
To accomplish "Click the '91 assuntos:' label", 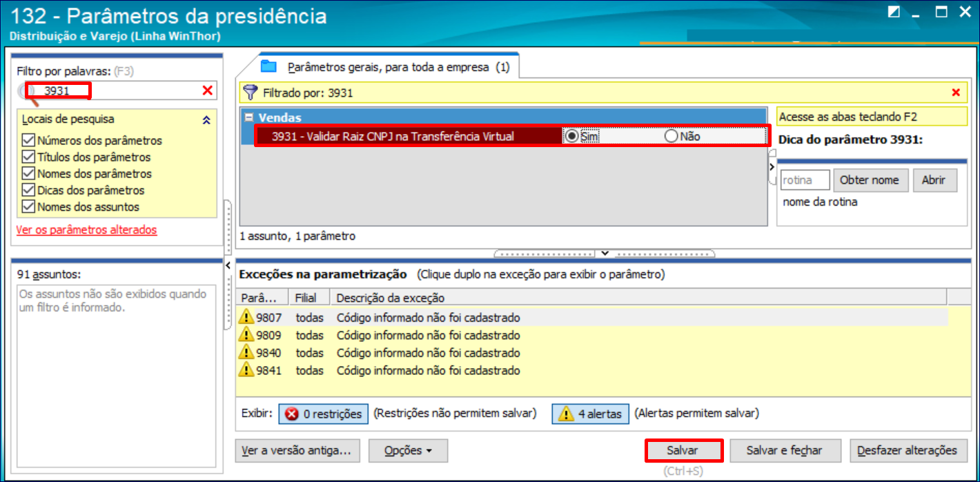I will click(x=50, y=274).
